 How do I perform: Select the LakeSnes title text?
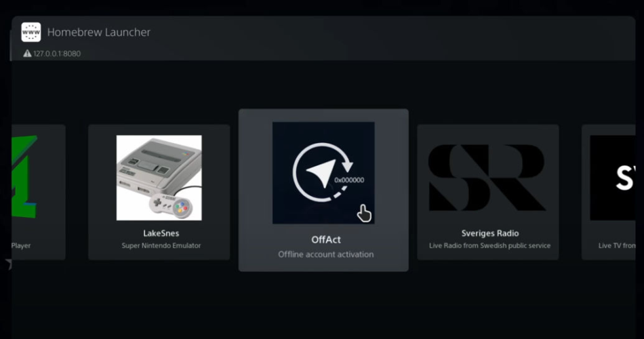tap(161, 233)
